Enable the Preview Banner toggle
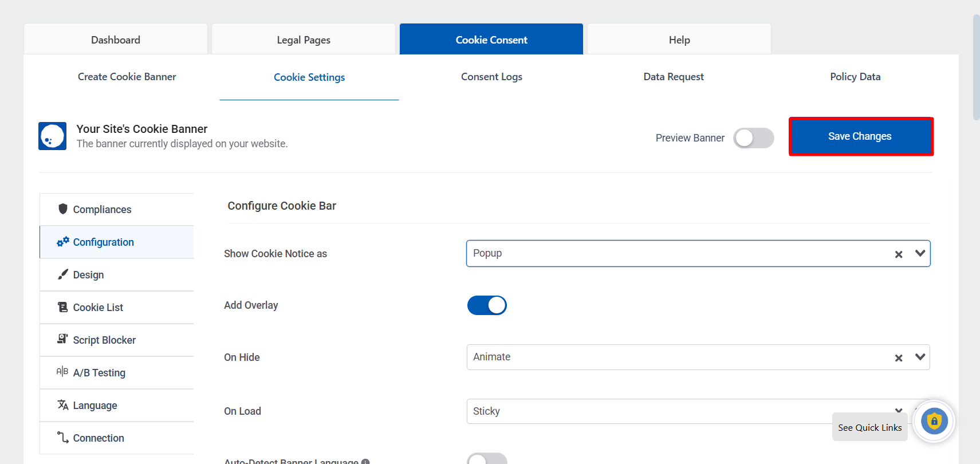Image resolution: width=980 pixels, height=464 pixels. (753, 138)
